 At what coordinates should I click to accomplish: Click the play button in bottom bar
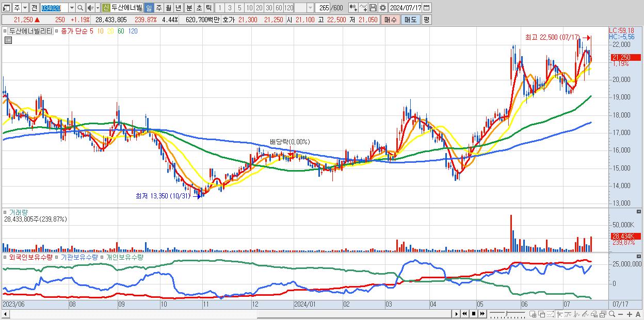[457, 314]
